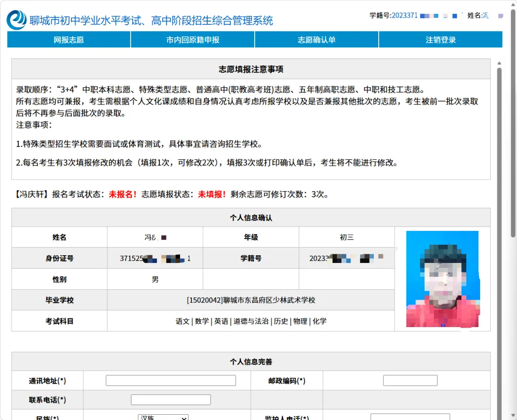Open the 民族 dropdown showing 汉族
This screenshot has width=517, height=420.
tap(163, 417)
